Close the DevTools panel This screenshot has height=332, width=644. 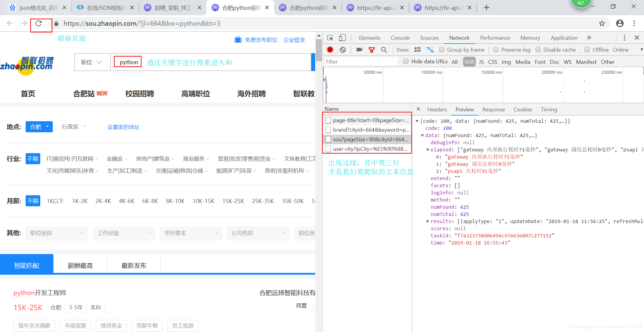(x=637, y=38)
